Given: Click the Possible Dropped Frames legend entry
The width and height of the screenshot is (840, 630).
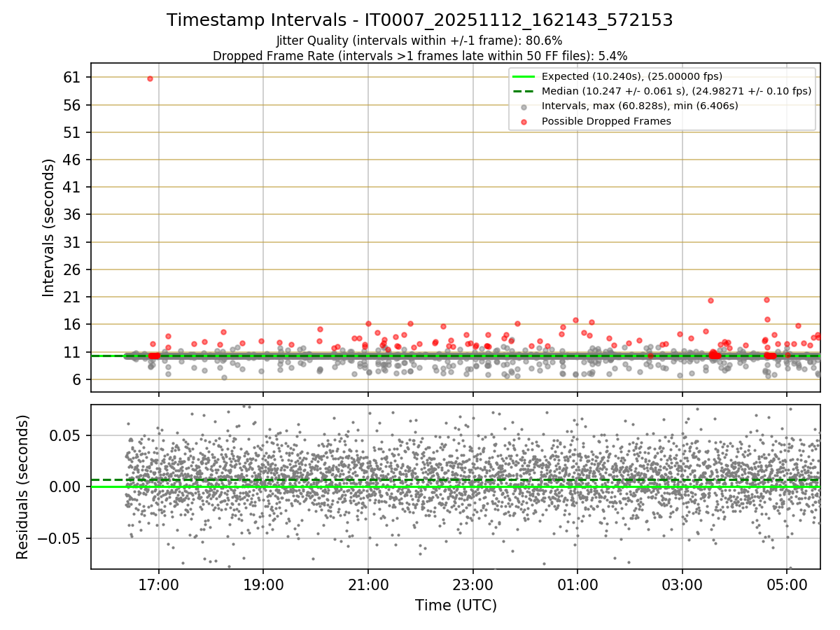Looking at the screenshot, I should (x=606, y=121).
